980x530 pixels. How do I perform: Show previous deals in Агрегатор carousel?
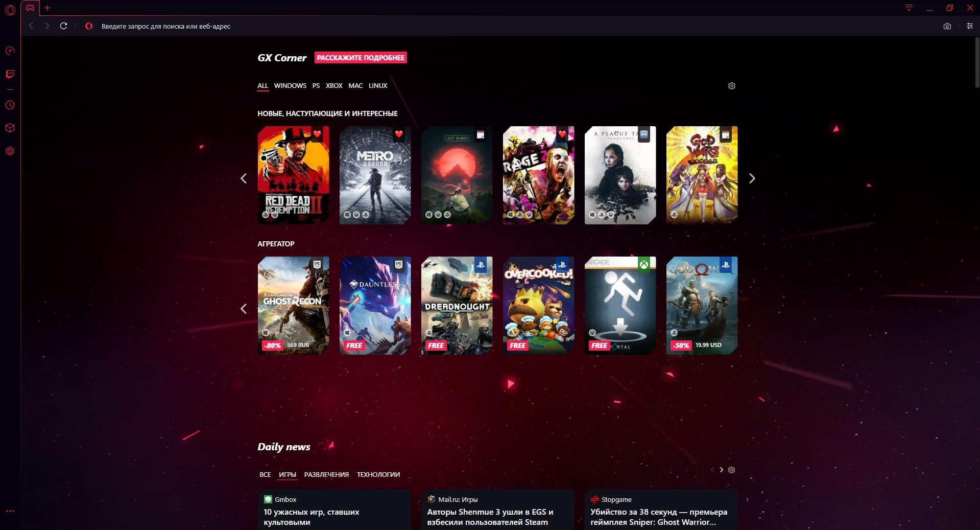(x=244, y=309)
